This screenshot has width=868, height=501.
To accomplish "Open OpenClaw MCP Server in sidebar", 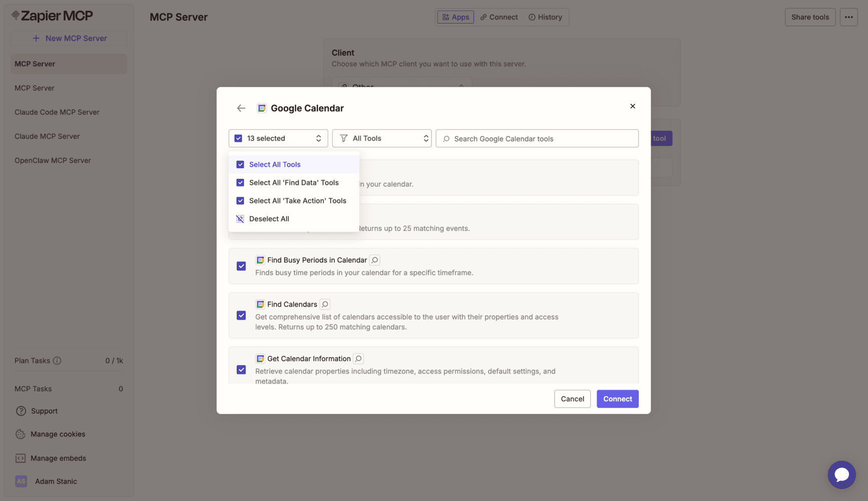I will (69, 160).
